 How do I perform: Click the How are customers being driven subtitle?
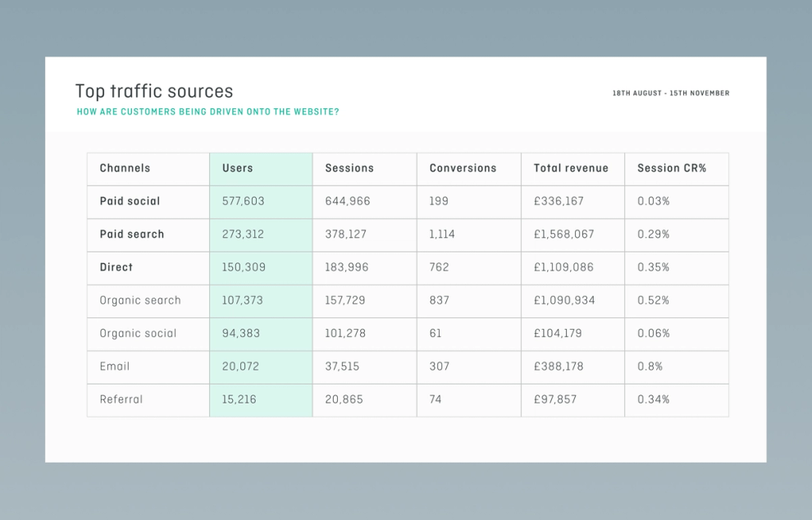coord(208,112)
